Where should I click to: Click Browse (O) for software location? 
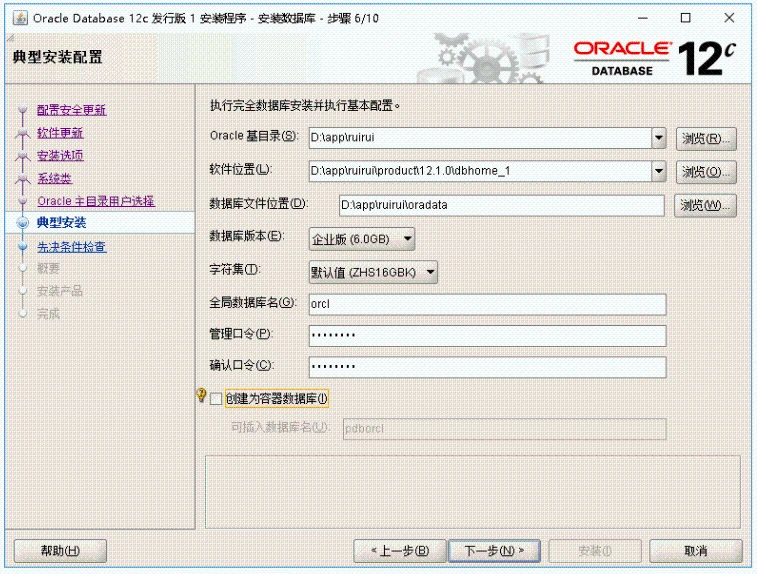pos(706,172)
